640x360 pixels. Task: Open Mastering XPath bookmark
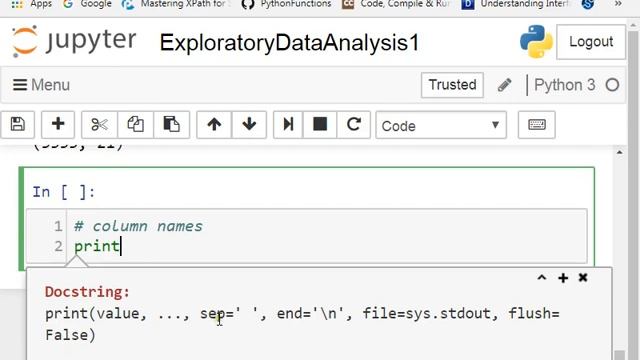click(x=176, y=4)
